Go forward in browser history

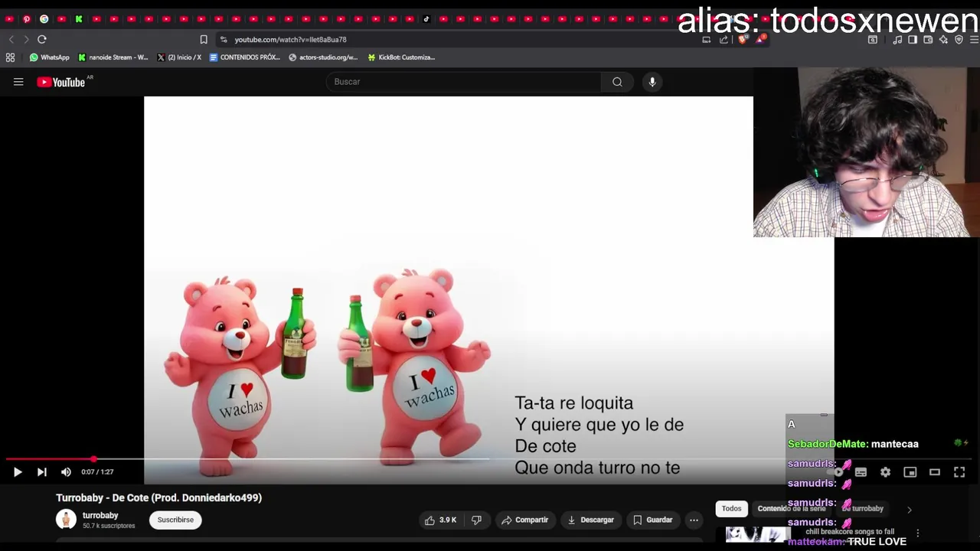pos(26,39)
